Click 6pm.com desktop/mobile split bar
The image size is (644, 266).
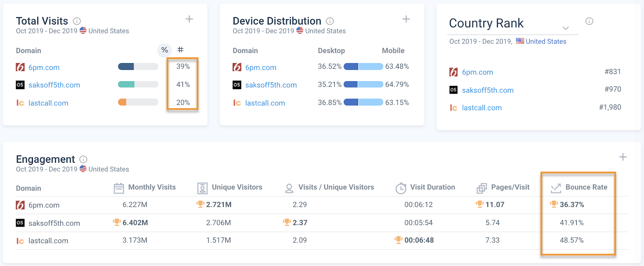coord(363,67)
